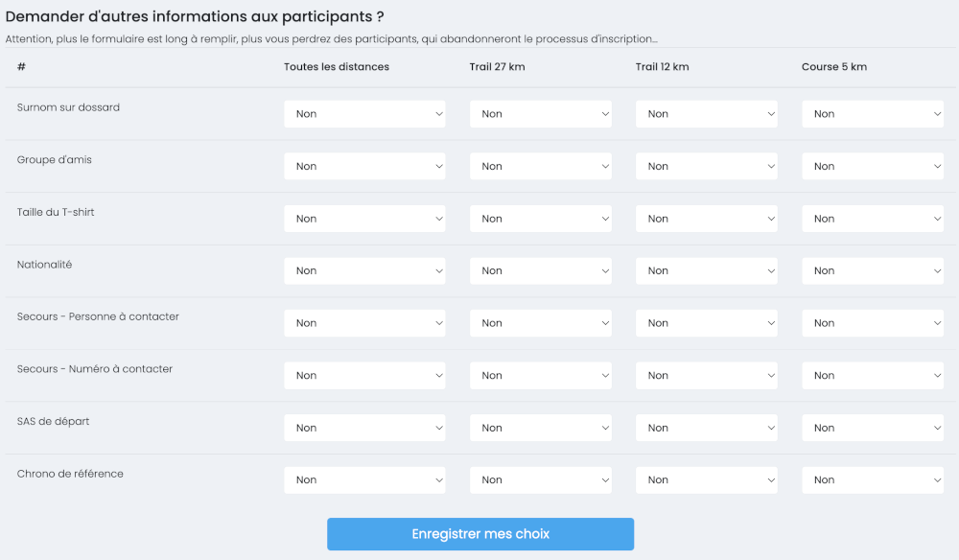This screenshot has height=560, width=959.
Task: Open Surnom sur dossard dropdown for Course 5 km
Action: [x=873, y=114]
